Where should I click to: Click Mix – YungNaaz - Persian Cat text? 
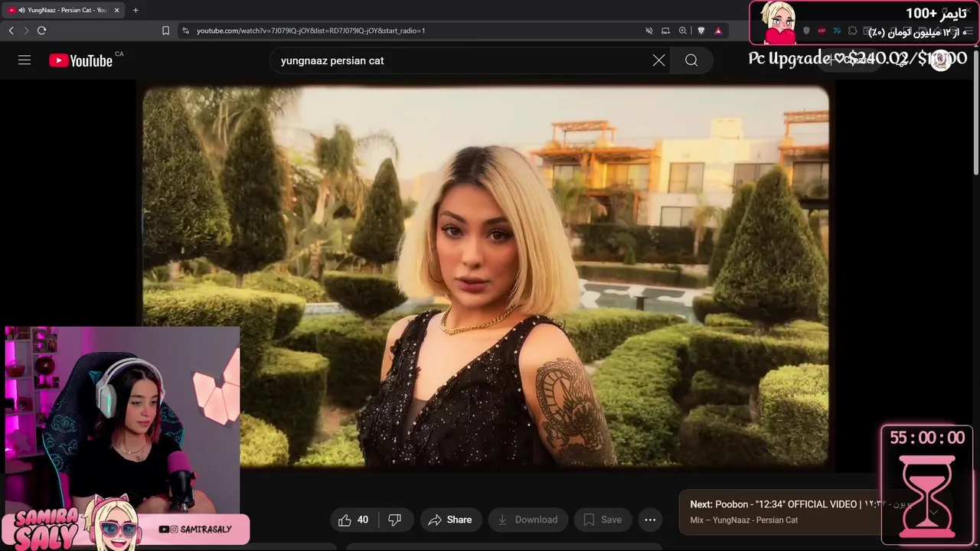point(743,520)
